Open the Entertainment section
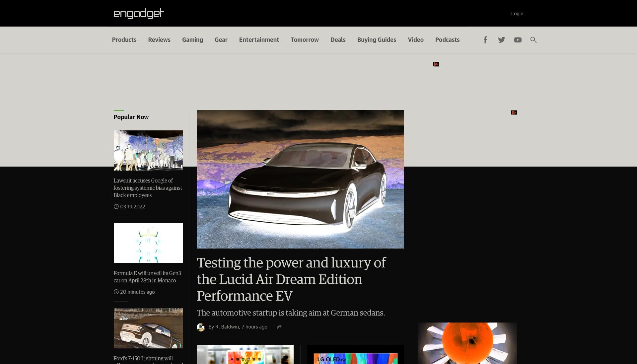 coord(259,40)
